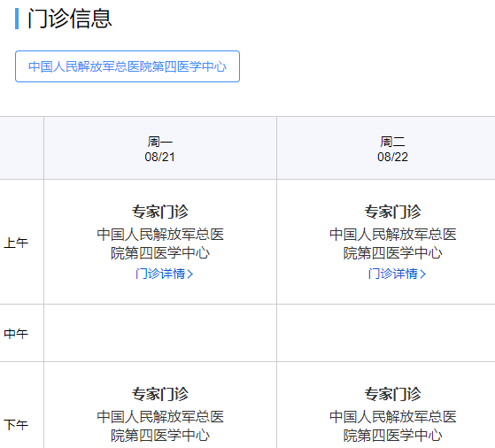Click the blue bar icon beside 门诊信息
Screen dimensions: 495x448
17,19
